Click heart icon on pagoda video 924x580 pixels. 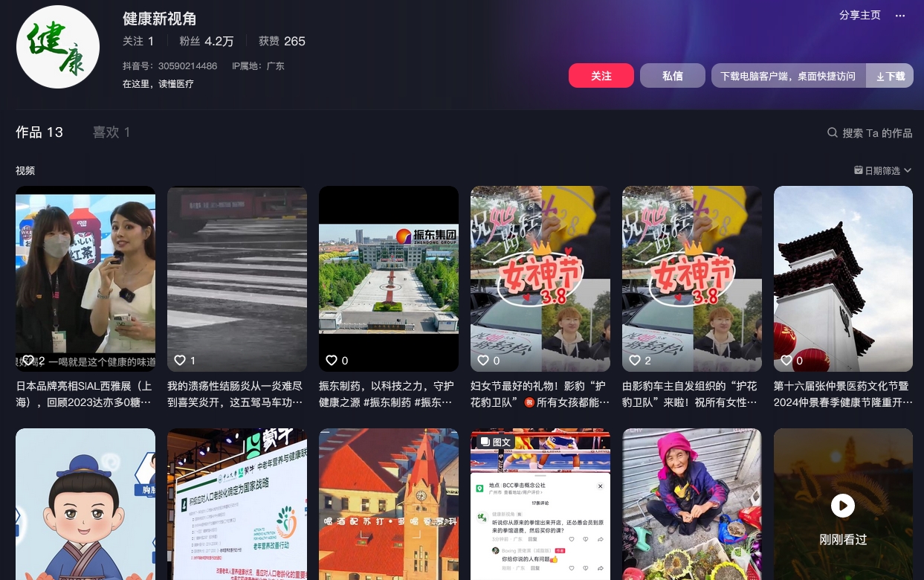point(786,360)
